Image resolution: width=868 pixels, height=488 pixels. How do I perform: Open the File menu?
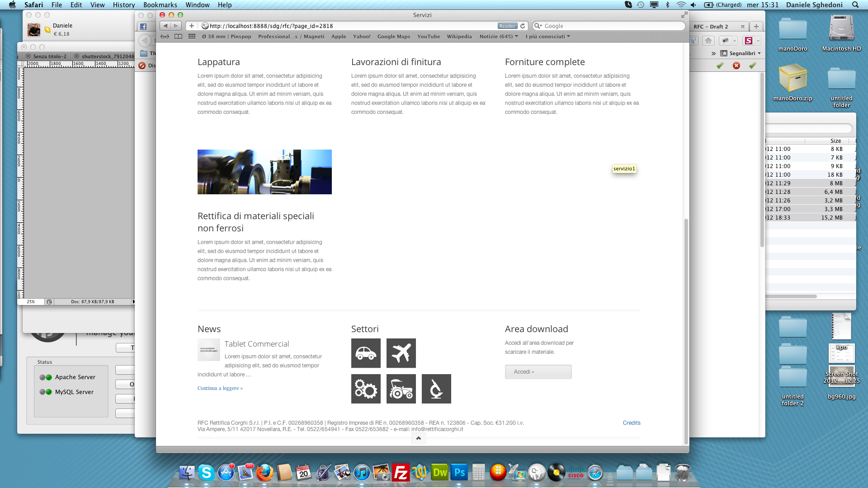coord(57,5)
